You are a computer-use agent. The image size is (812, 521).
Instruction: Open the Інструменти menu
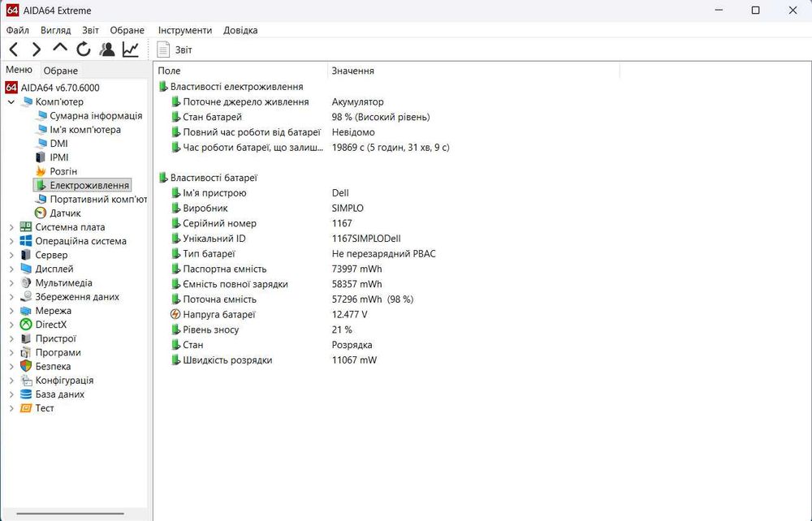pos(185,30)
